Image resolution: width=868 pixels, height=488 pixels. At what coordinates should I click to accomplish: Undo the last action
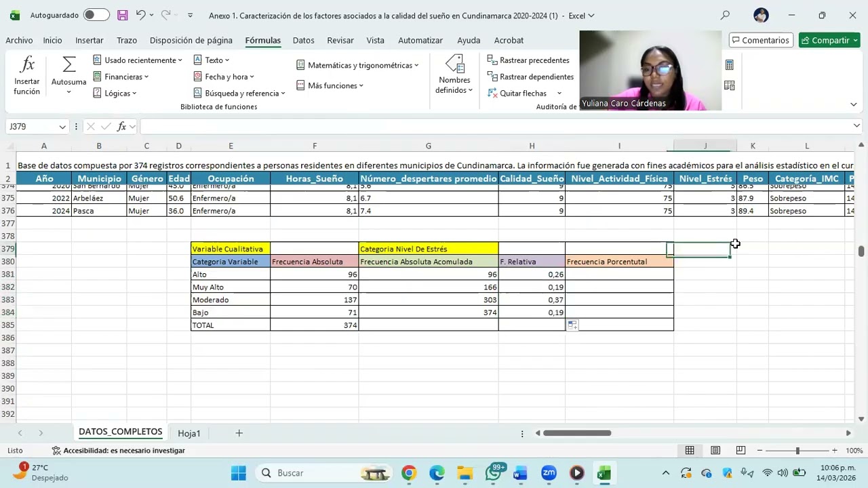pyautogui.click(x=140, y=15)
